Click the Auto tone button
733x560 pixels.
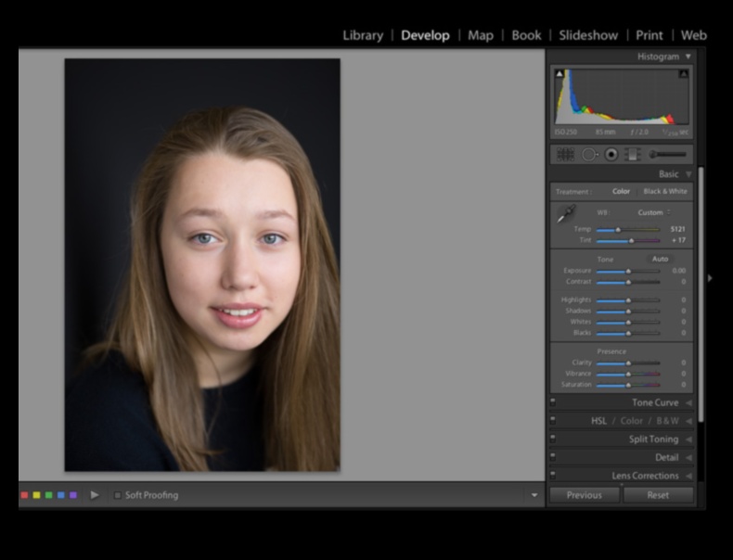tap(660, 259)
